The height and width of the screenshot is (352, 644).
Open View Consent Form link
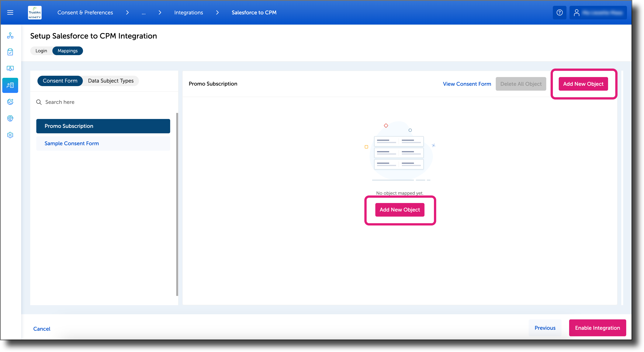pyautogui.click(x=467, y=84)
